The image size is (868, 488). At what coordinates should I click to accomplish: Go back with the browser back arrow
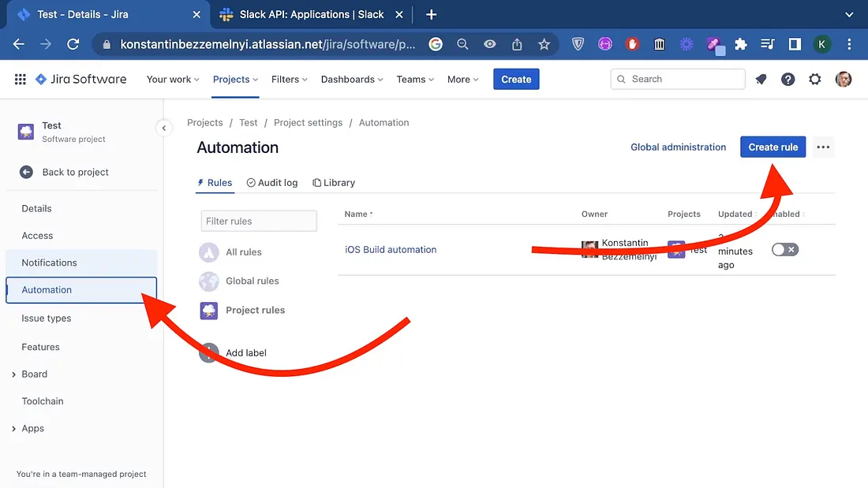coord(19,44)
